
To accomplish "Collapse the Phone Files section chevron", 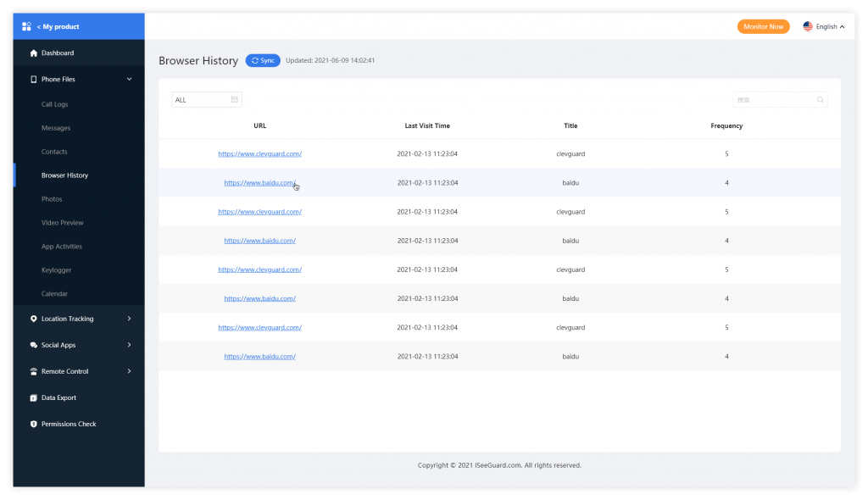I will point(130,79).
